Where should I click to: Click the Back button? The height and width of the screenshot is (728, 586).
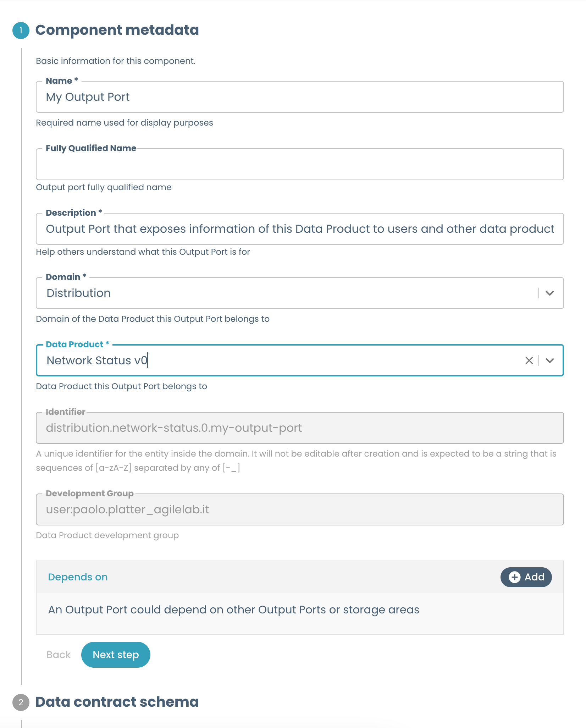59,655
